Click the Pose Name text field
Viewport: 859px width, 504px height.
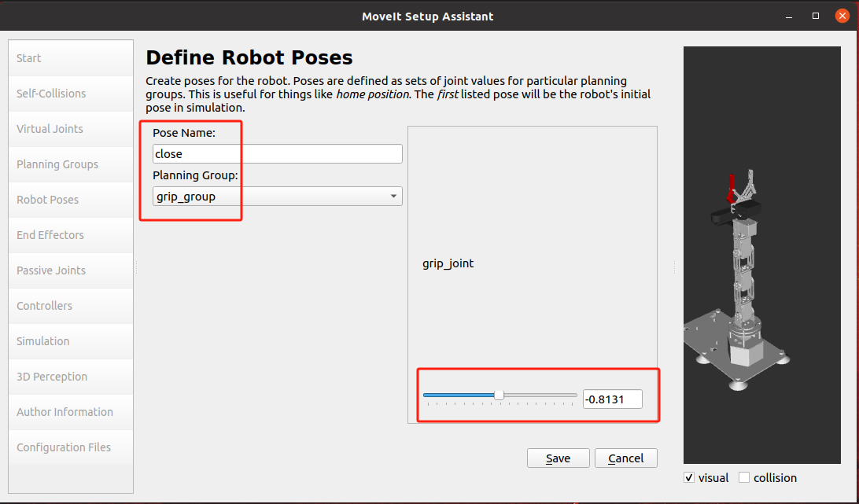277,154
